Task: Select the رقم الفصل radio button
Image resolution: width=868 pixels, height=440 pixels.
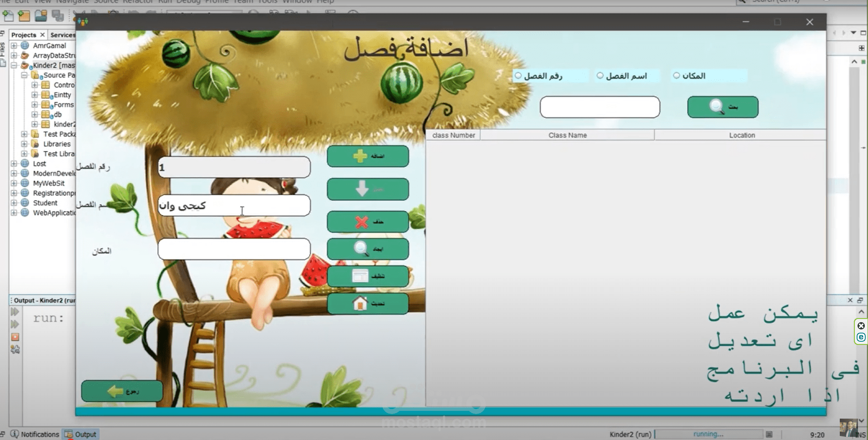Action: (518, 76)
